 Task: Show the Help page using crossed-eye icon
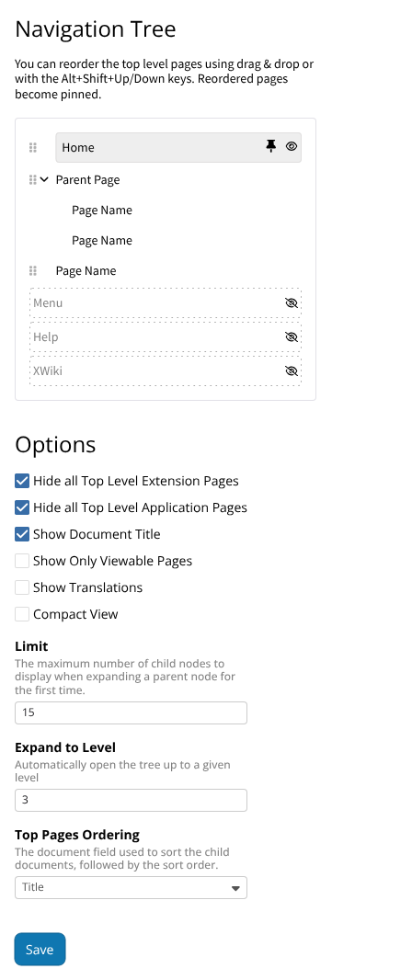pyautogui.click(x=291, y=336)
